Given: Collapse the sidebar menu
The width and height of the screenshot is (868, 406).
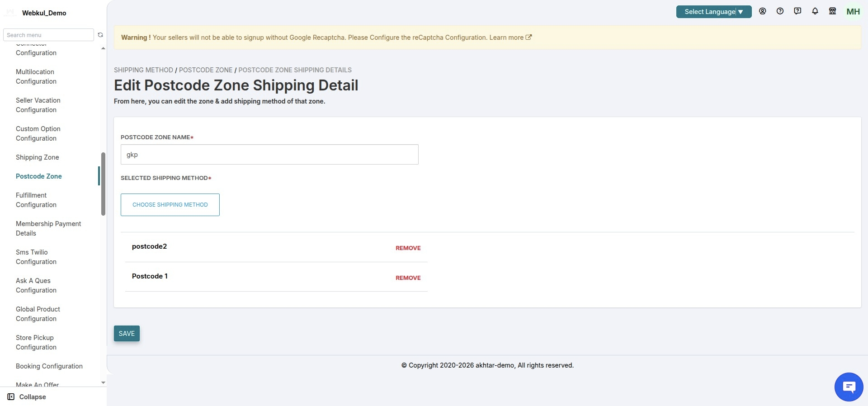Looking at the screenshot, I should (27, 397).
